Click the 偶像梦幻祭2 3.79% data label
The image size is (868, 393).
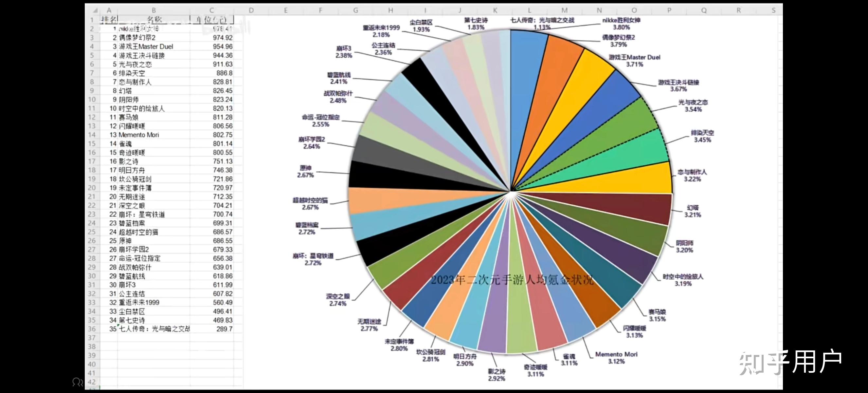pyautogui.click(x=618, y=41)
